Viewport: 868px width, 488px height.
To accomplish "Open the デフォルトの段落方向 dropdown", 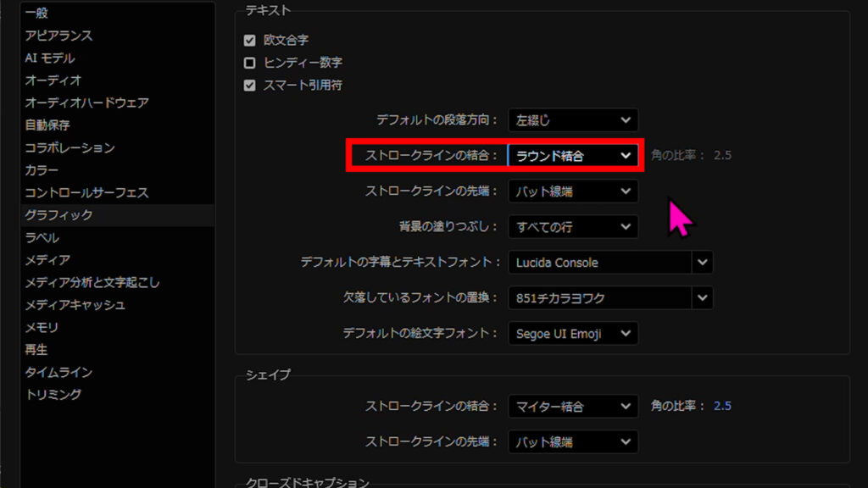I will (573, 120).
